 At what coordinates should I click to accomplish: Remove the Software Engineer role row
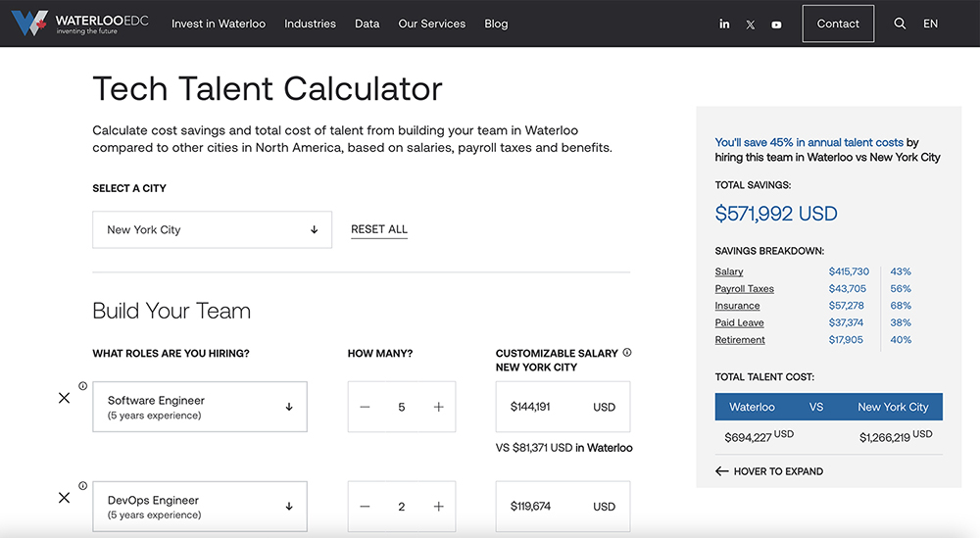tap(65, 398)
